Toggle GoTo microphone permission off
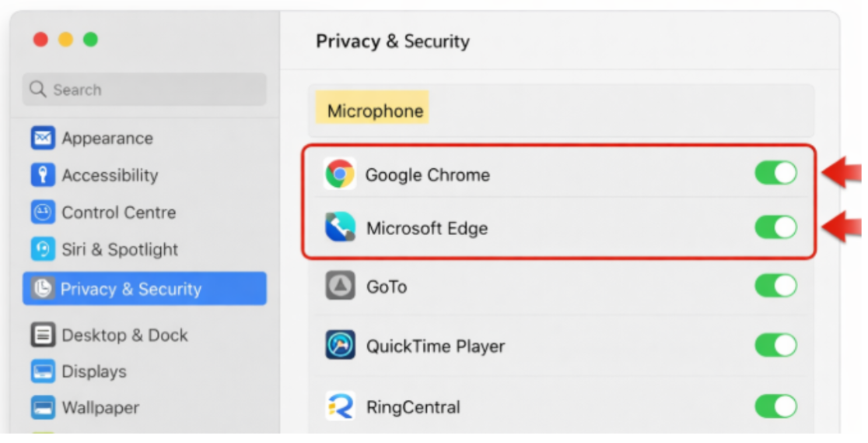Screen dimensions: 868x443 point(775,286)
